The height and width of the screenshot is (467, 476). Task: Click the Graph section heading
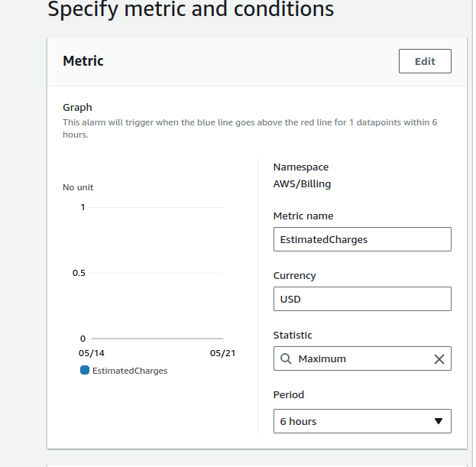77,108
